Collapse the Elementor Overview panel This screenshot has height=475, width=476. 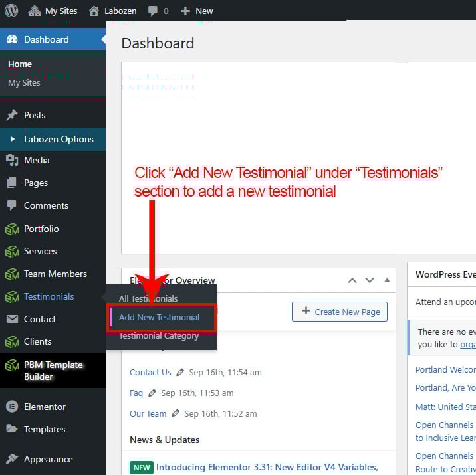387,280
